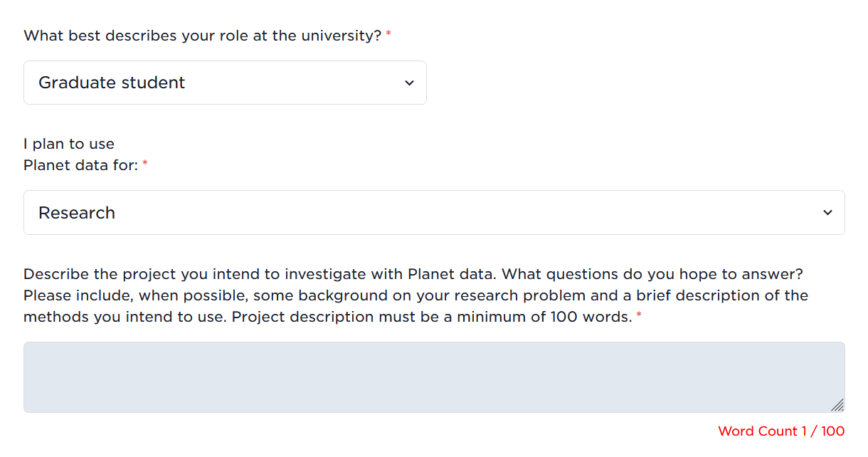
Task: Click the 'Please include, when possible' line
Action: coord(416,295)
